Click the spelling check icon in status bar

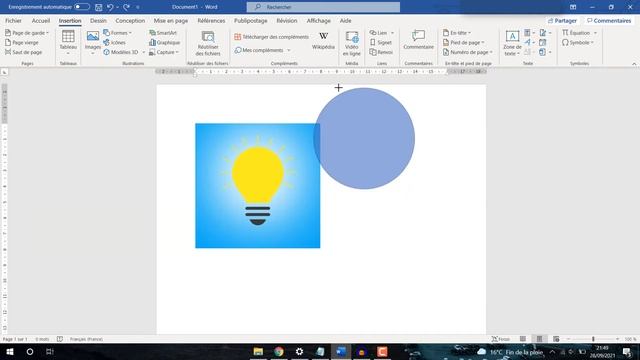coord(60,339)
